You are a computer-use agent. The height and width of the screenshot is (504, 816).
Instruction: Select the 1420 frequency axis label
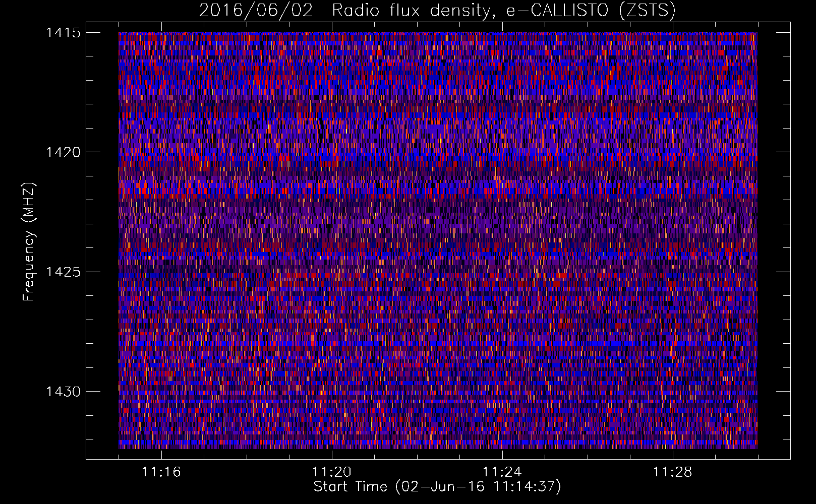tap(63, 152)
